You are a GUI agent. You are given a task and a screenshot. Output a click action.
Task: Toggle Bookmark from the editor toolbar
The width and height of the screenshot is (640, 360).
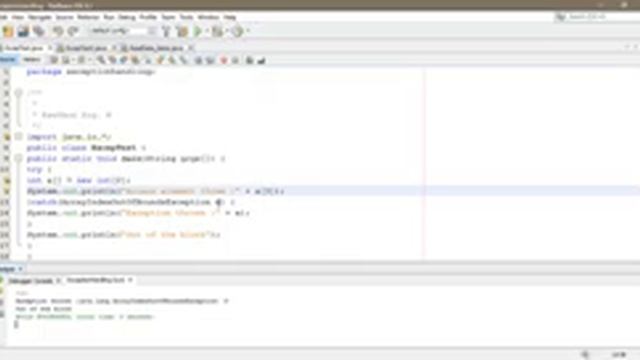pyautogui.click(x=184, y=60)
